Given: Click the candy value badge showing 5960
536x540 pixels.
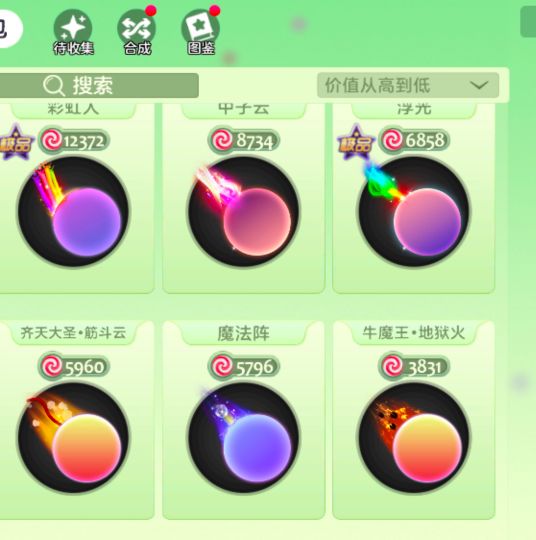Looking at the screenshot, I should click(74, 366).
